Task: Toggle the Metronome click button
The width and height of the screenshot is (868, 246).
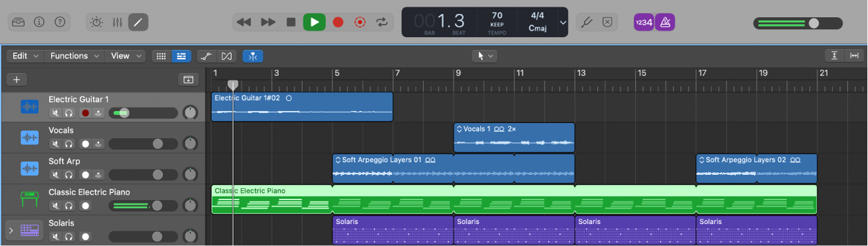Action: click(x=664, y=22)
